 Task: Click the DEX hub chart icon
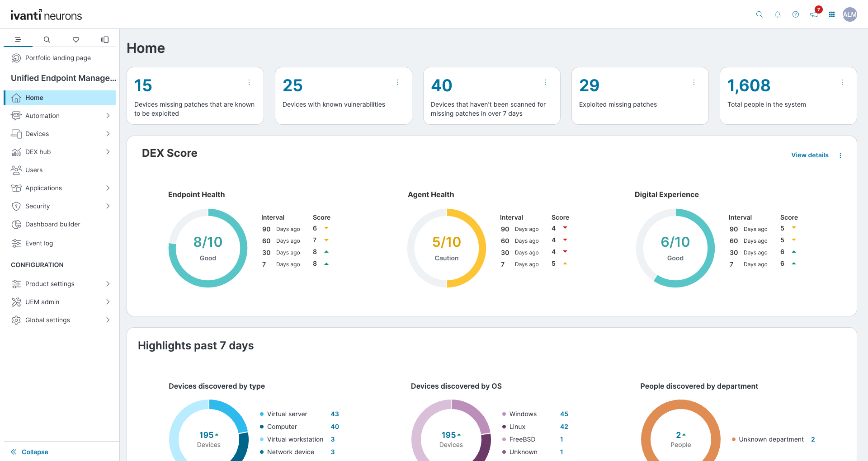click(x=16, y=152)
